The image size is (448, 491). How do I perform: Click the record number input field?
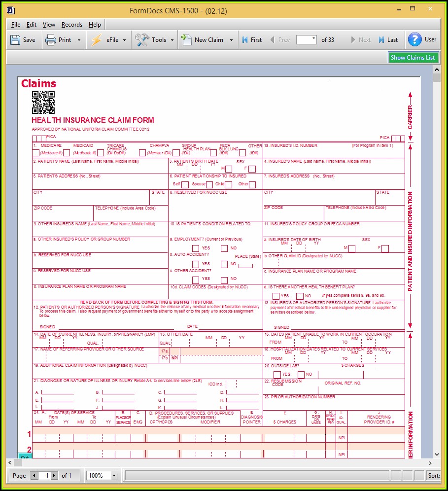tap(306, 40)
